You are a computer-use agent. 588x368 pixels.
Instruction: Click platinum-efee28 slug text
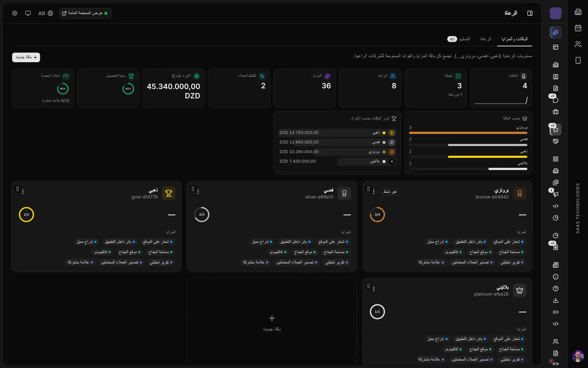[491, 294]
